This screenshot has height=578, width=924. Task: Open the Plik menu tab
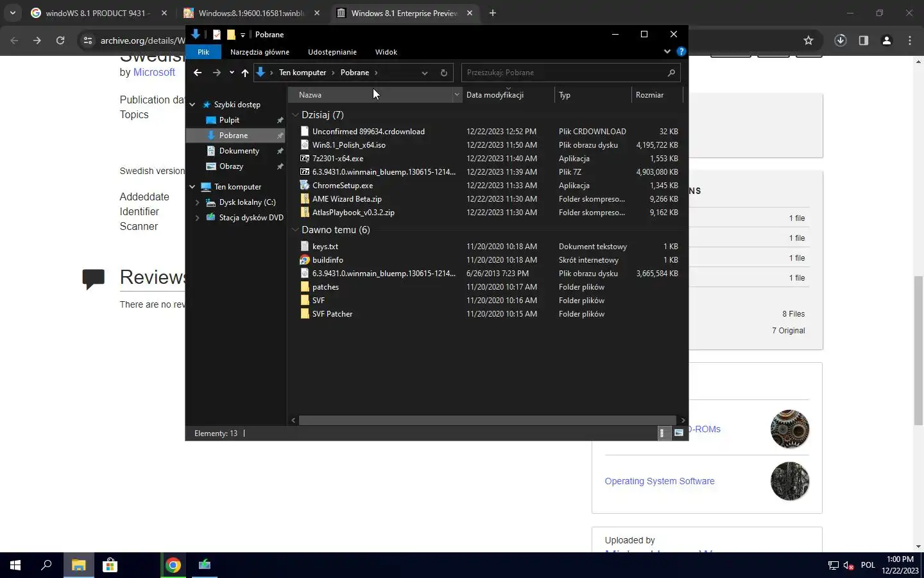[203, 52]
